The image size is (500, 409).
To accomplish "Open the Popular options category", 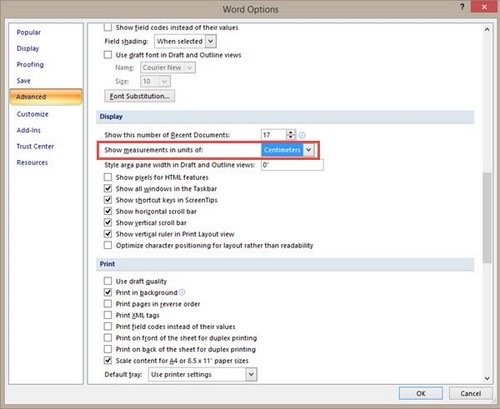I will (29, 32).
